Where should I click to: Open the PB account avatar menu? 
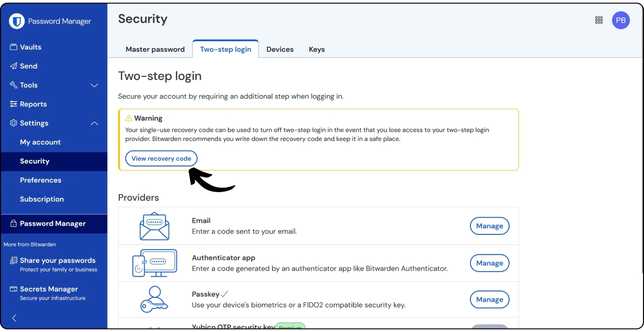(621, 20)
